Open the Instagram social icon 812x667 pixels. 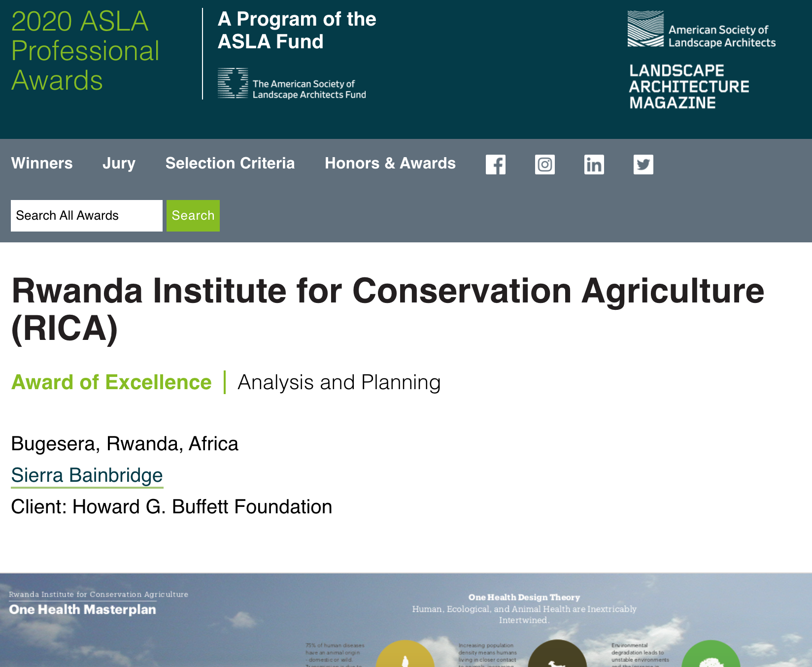(x=545, y=165)
